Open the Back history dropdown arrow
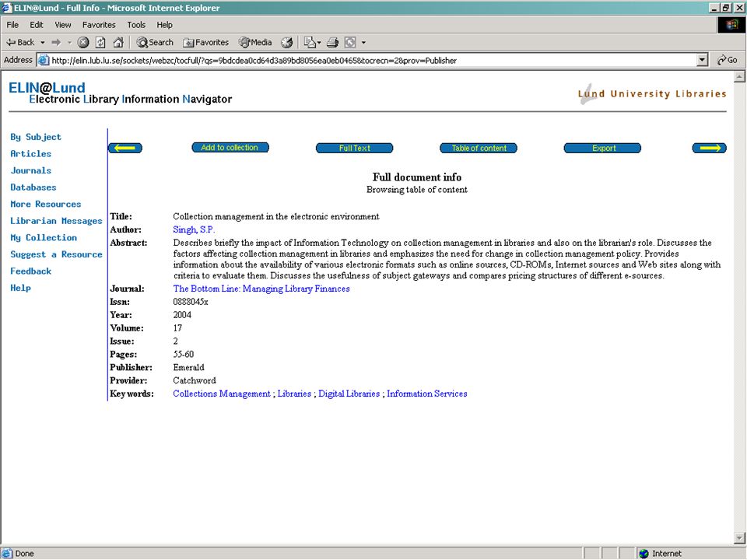Image resolution: width=747 pixels, height=560 pixels. pyautogui.click(x=42, y=42)
